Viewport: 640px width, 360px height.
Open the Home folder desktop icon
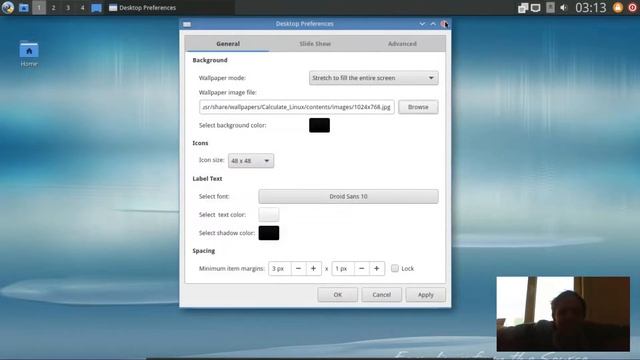29,53
